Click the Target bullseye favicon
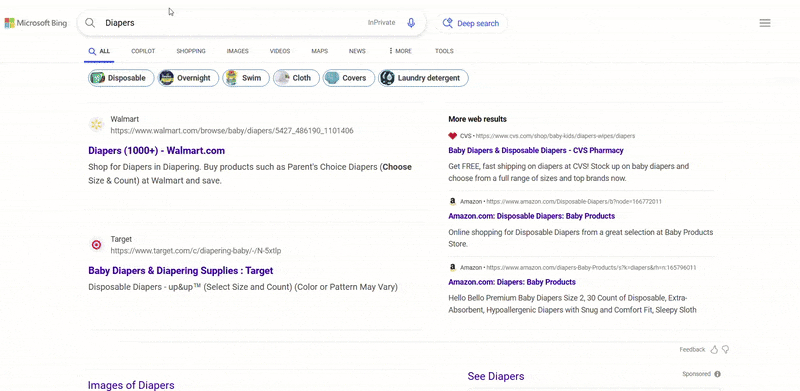The image size is (800, 391). pyautogui.click(x=96, y=245)
